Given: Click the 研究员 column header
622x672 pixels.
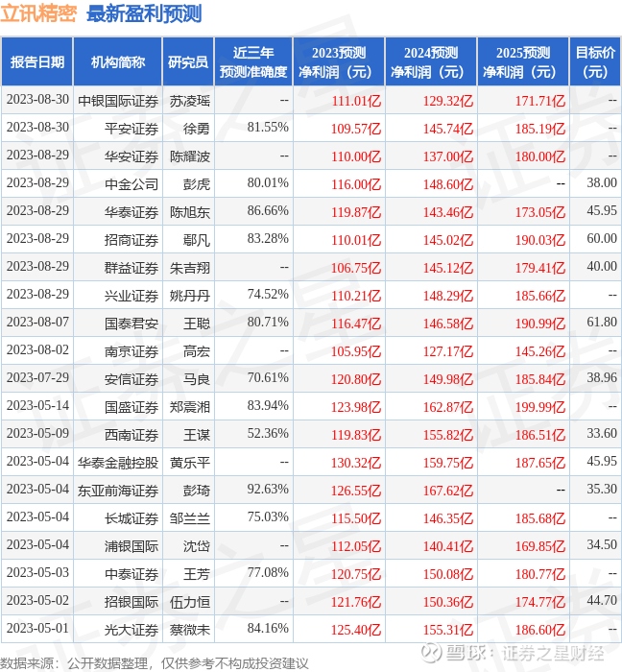Looking at the screenshot, I should (188, 62).
